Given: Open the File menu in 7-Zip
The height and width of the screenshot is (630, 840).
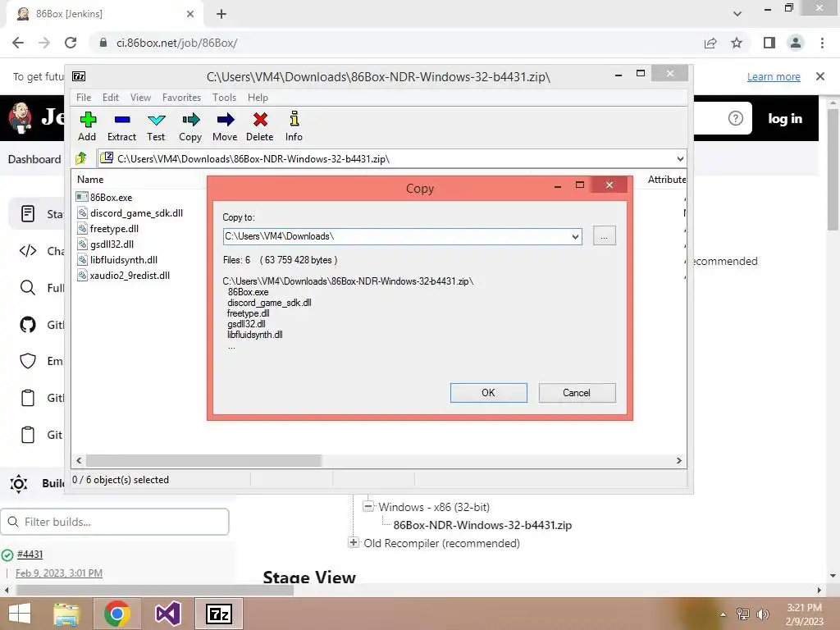Looking at the screenshot, I should coord(84,98).
